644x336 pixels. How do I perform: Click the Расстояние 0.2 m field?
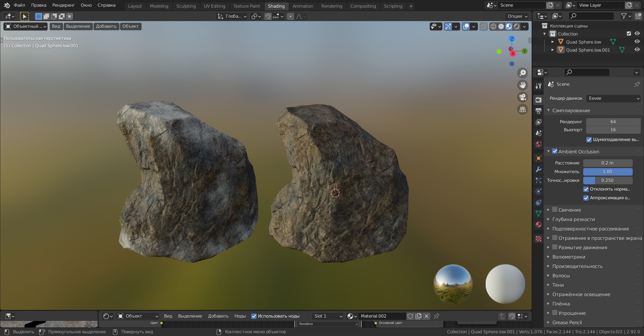point(608,163)
